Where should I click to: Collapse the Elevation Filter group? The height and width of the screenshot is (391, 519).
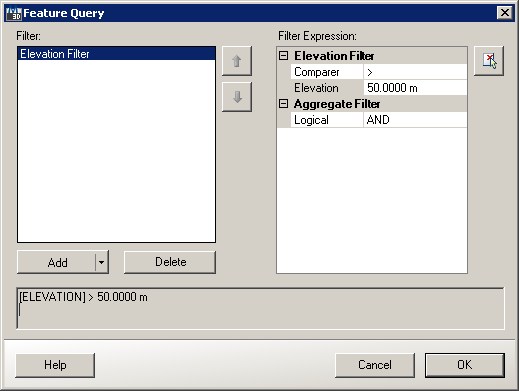(283, 56)
